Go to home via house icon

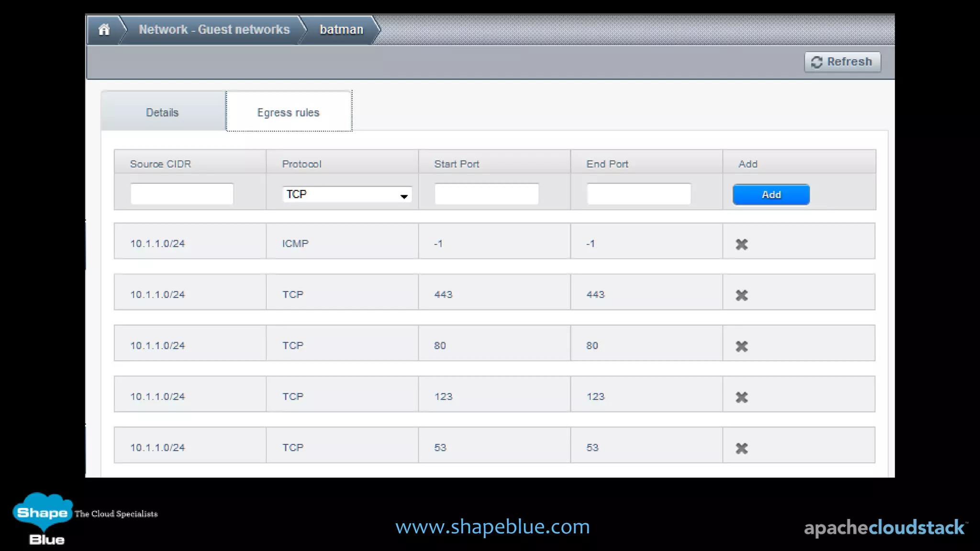coord(104,30)
